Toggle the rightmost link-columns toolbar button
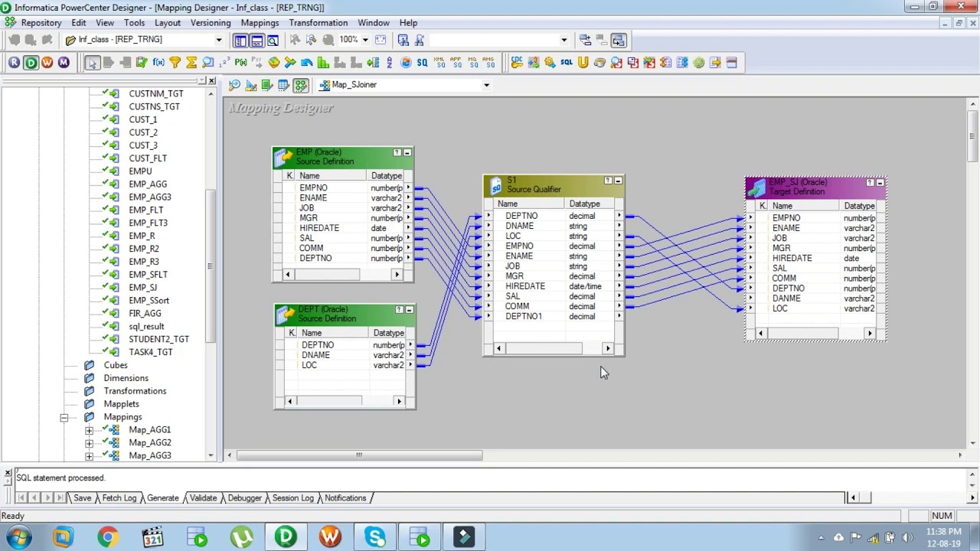Screen dimensions: 980x551 point(619,41)
